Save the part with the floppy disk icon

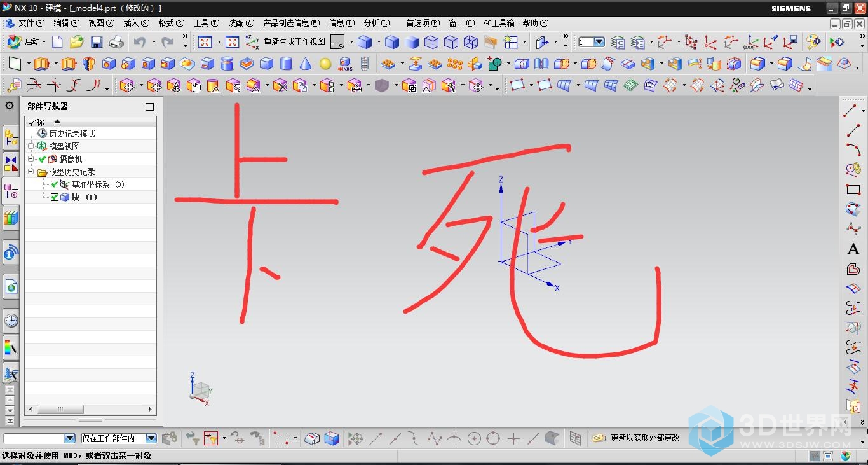coord(97,42)
